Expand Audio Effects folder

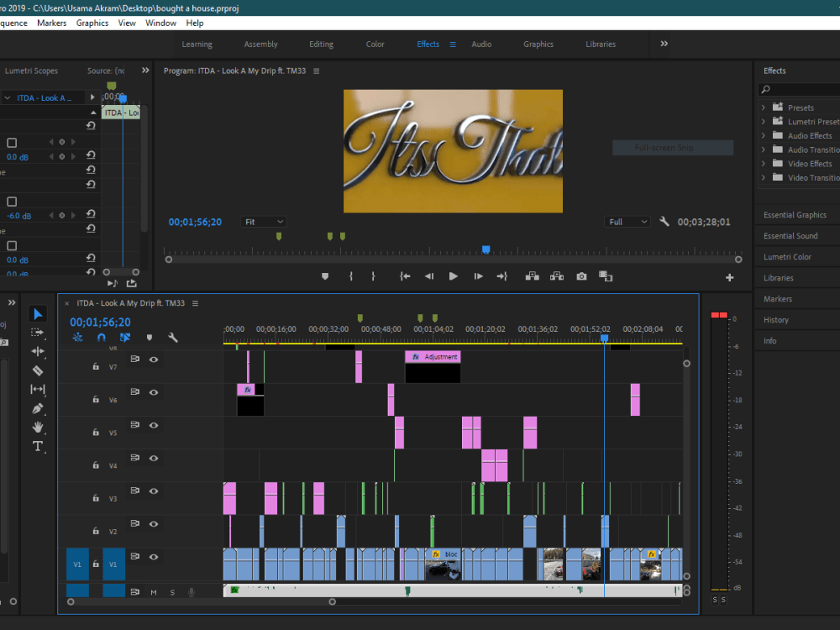tap(764, 135)
